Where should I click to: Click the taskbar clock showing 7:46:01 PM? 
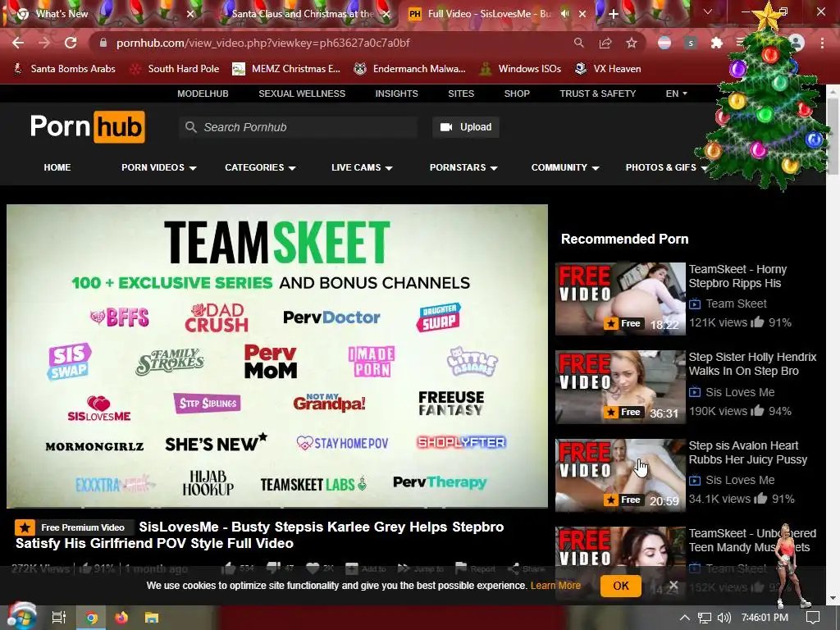765,618
